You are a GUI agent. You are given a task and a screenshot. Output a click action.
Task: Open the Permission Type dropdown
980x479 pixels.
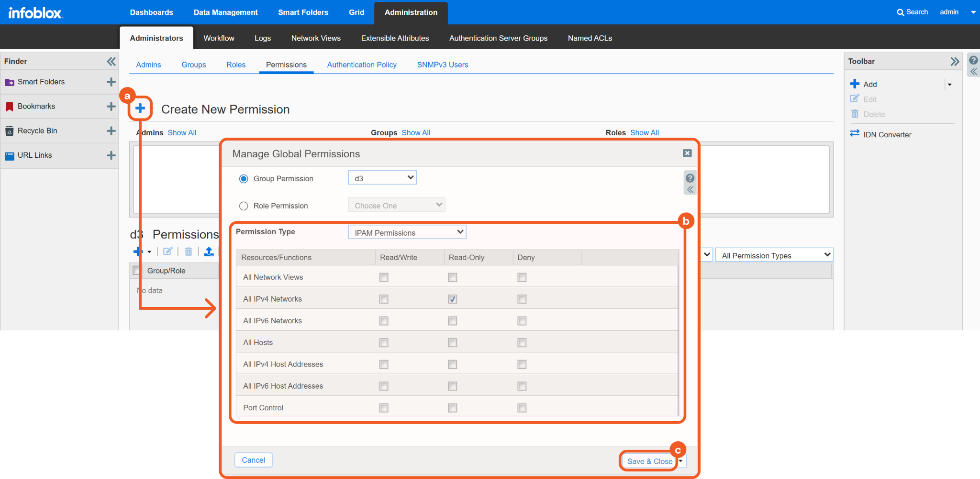pos(407,232)
